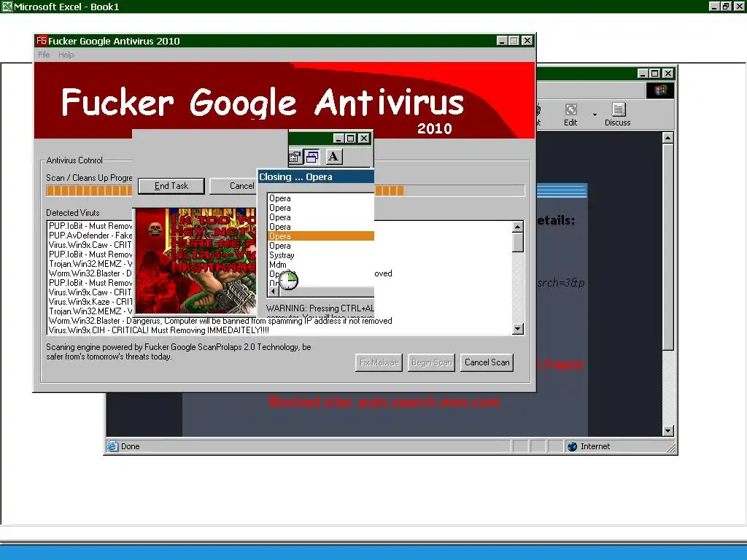
Task: Click the Cancel Scan button
Action: coord(487,362)
